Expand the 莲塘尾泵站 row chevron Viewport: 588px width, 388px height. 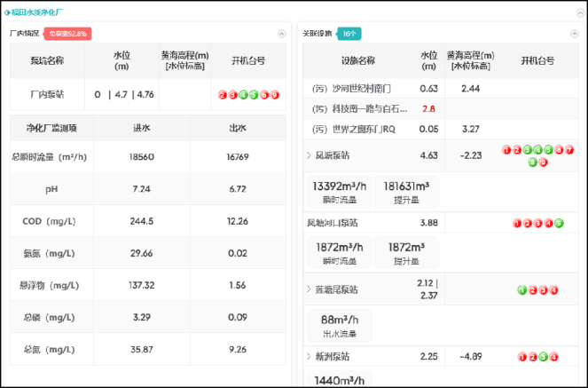tap(309, 289)
